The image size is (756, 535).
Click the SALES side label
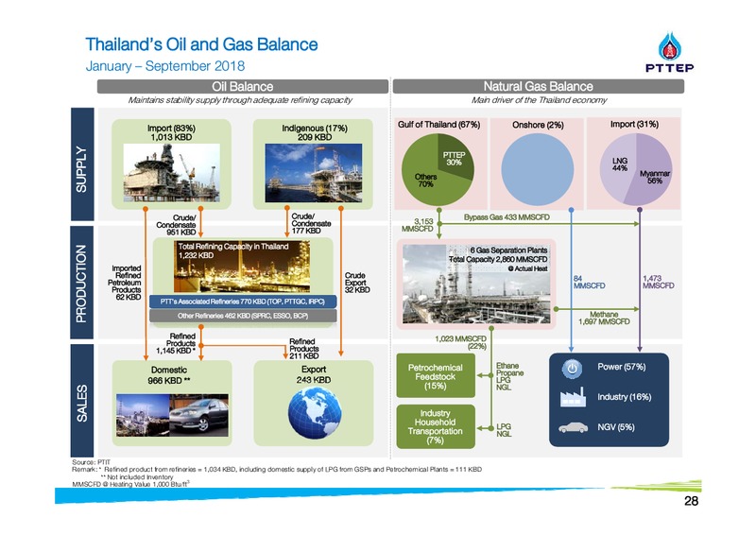82,401
